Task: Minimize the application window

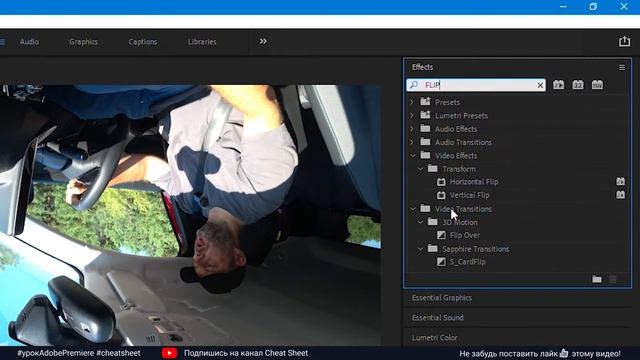Action: pos(563,7)
